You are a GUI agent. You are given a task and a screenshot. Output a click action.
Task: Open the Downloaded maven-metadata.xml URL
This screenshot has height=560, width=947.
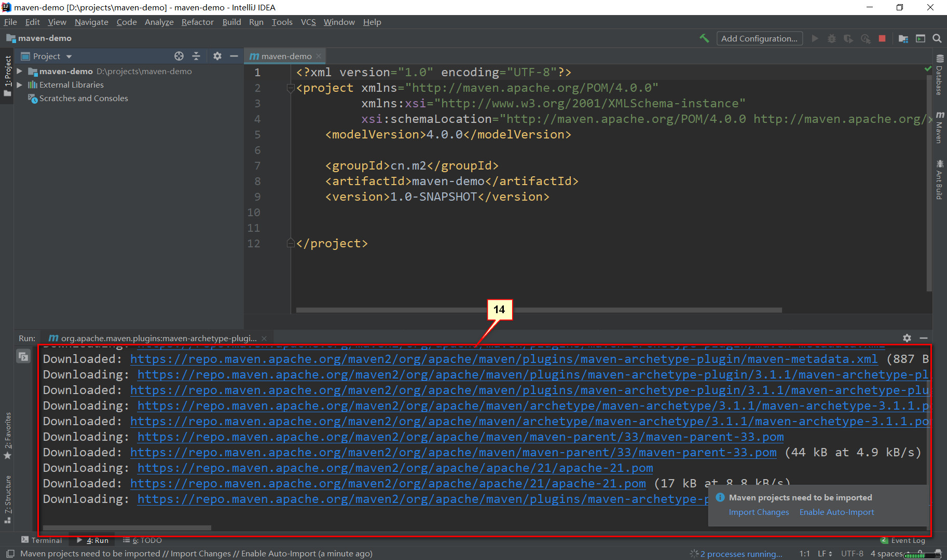pos(504,359)
